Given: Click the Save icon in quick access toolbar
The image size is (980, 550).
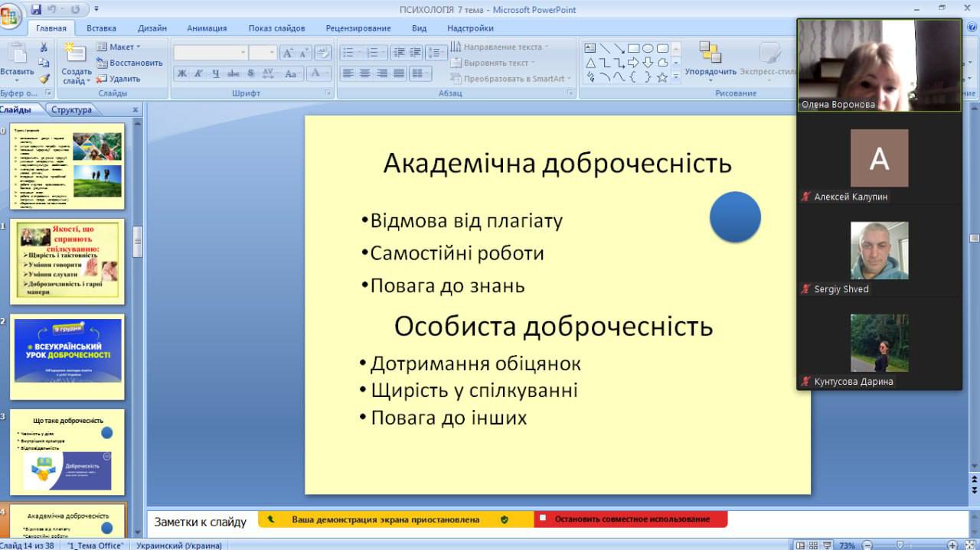Looking at the screenshot, I should click(x=36, y=10).
